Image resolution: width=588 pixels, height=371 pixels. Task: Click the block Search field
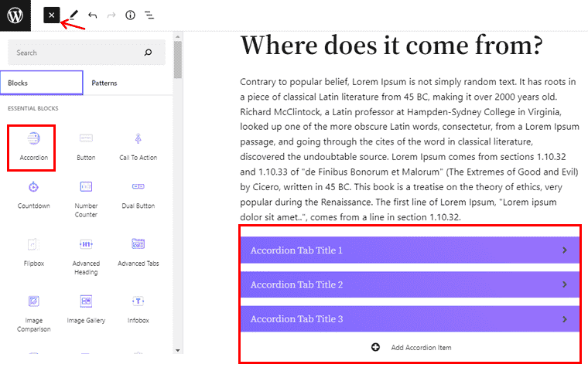click(x=87, y=53)
